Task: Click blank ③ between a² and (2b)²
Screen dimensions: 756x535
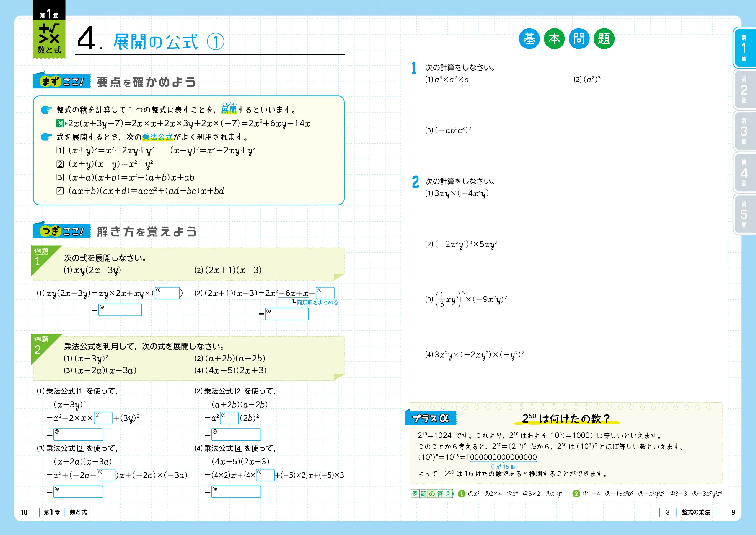Action: click(229, 418)
